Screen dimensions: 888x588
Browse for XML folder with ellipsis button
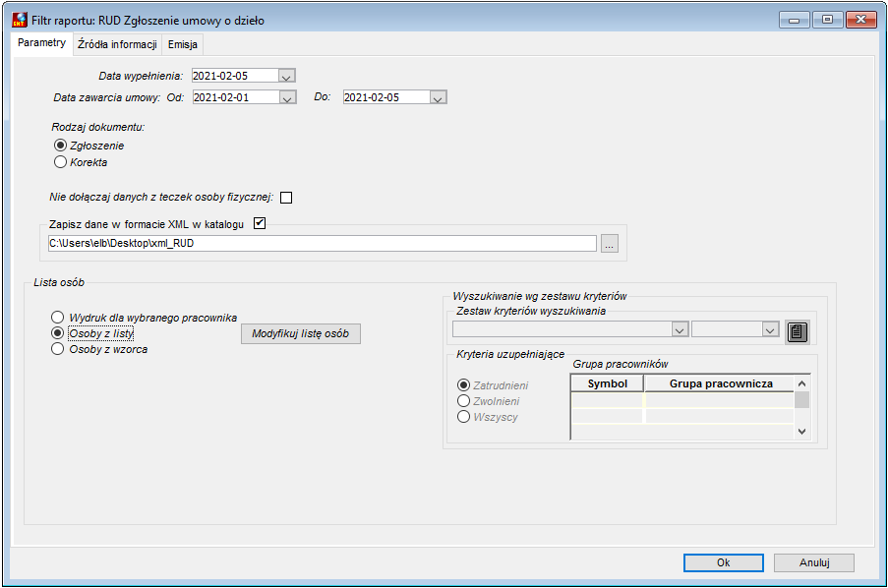coord(610,244)
